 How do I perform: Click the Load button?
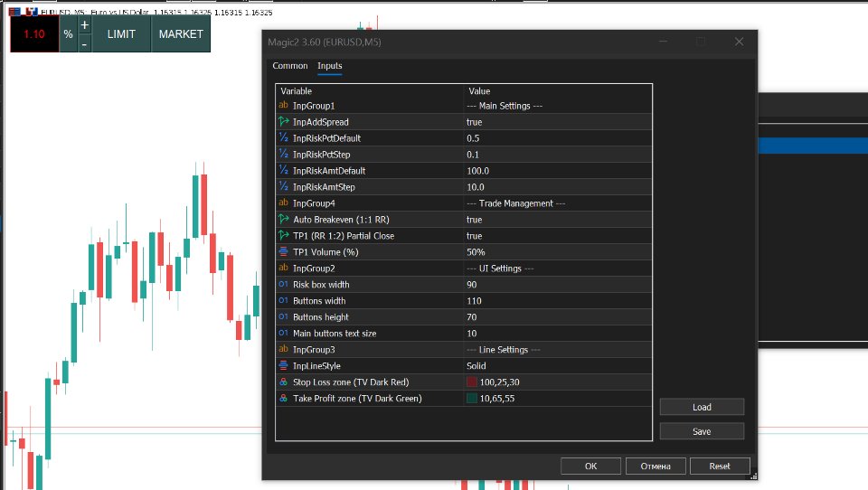coord(702,407)
